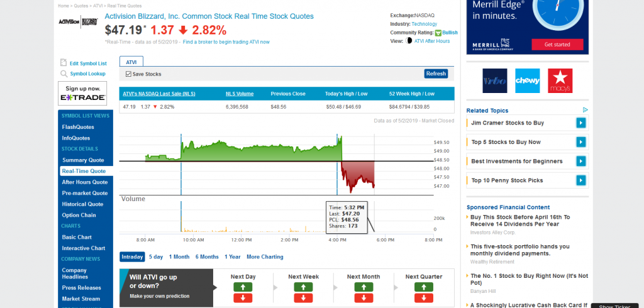
Task: Open More Charting link
Action: coord(265,256)
